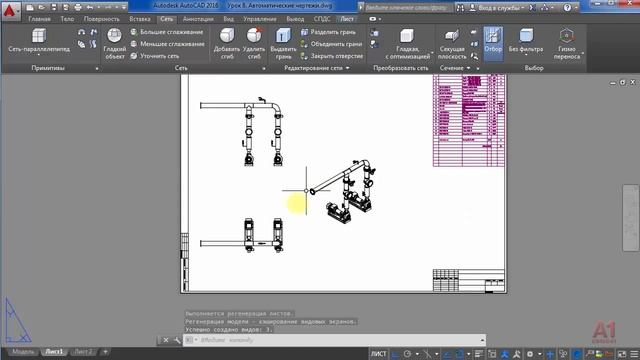
Task: Add a new layout with plus button
Action: pos(105,351)
